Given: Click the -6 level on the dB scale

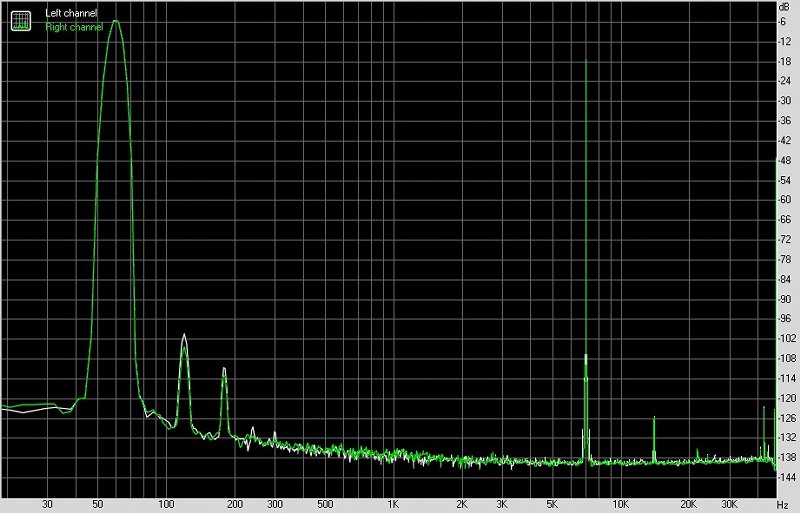Looking at the screenshot, I should [786, 21].
